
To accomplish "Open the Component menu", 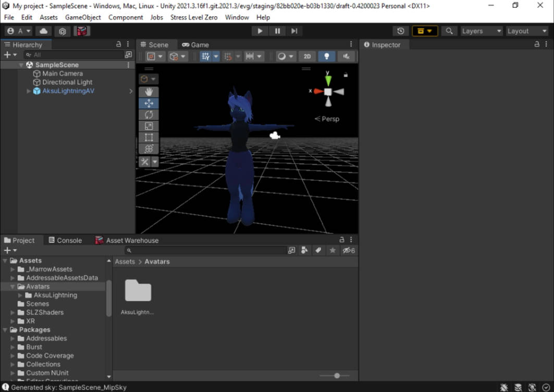I will [x=126, y=17].
